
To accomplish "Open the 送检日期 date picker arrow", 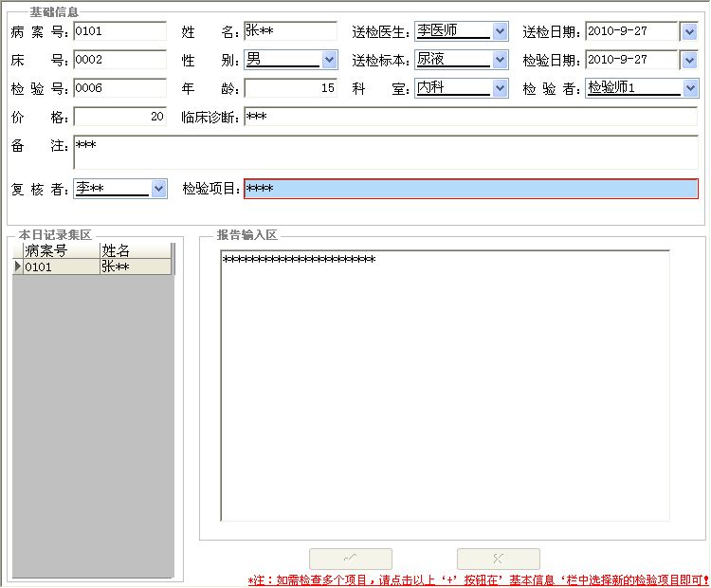I will pos(689,31).
